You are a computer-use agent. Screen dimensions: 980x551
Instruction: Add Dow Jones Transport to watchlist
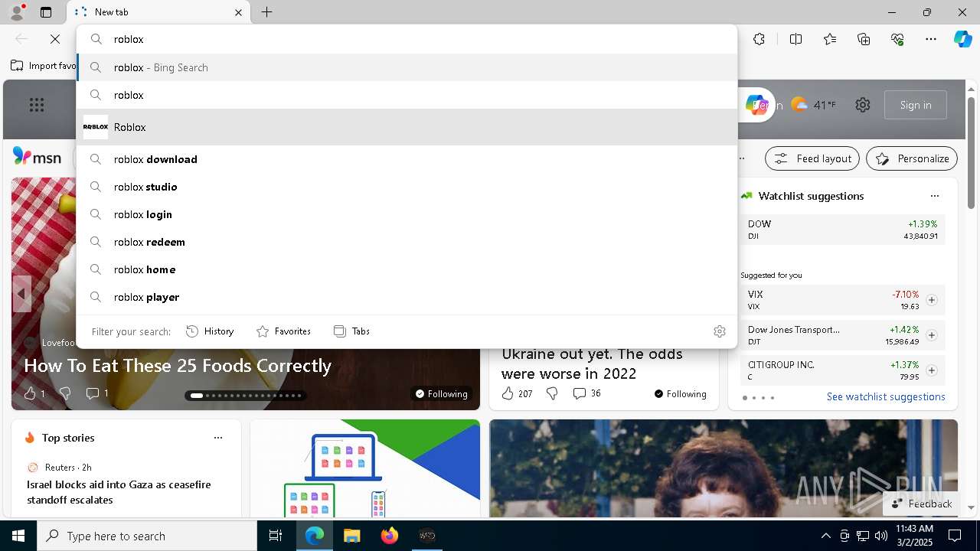coord(932,335)
